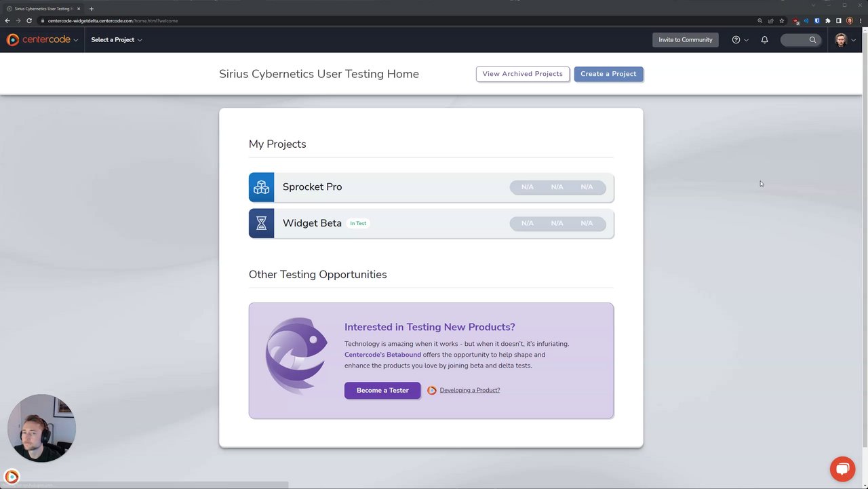Click the Chrome profile avatar
The height and width of the screenshot is (489, 868).
click(x=850, y=21)
